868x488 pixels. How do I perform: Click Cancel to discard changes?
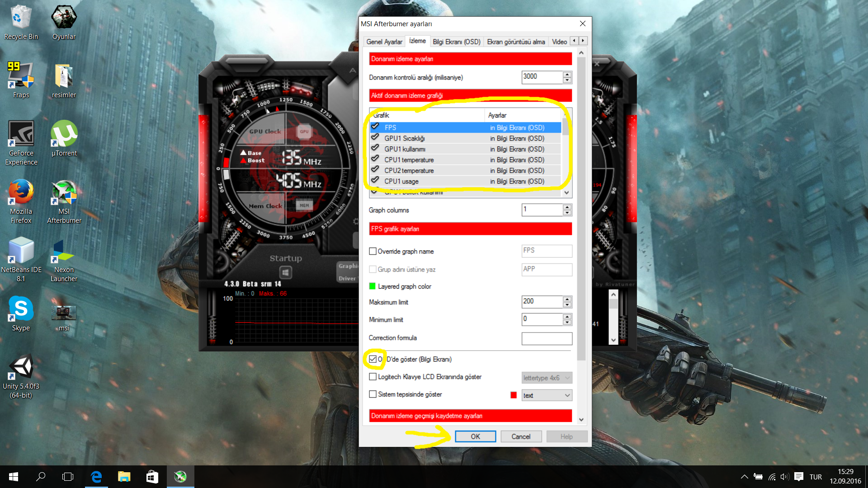point(519,436)
